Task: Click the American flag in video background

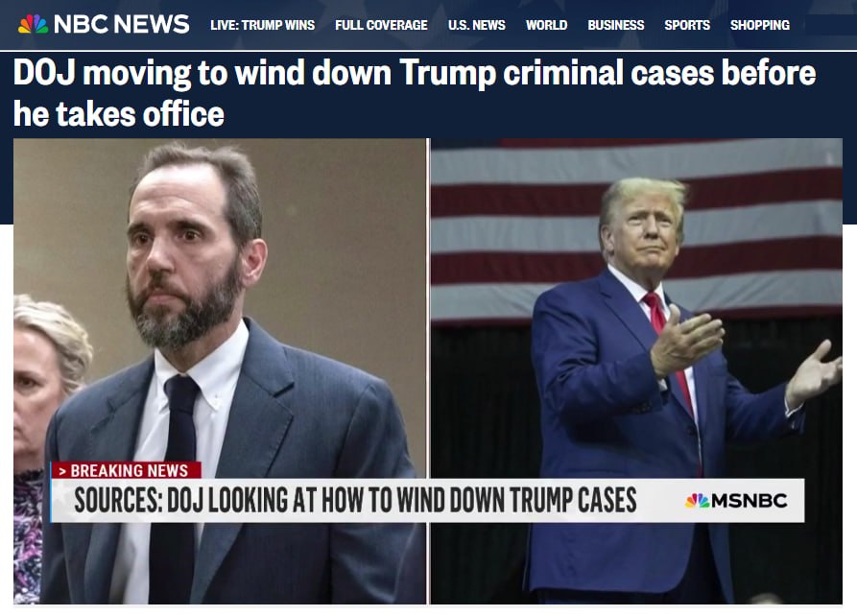Action: click(x=636, y=229)
